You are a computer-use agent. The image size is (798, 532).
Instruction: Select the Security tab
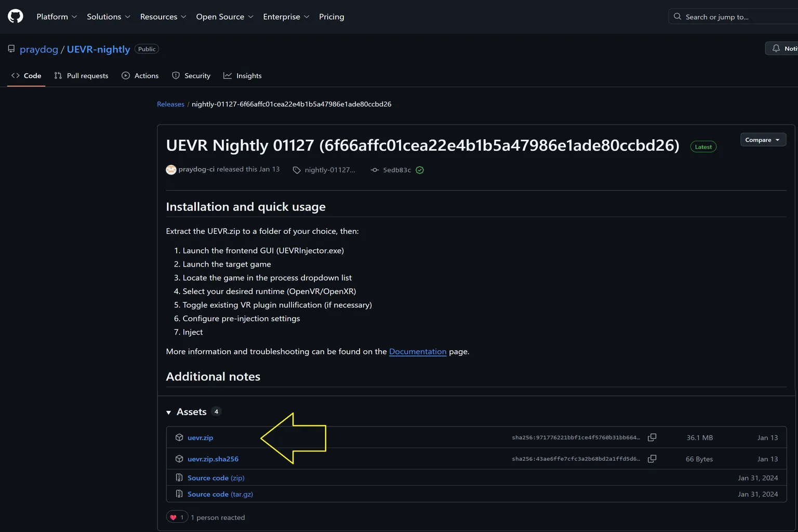pos(191,76)
